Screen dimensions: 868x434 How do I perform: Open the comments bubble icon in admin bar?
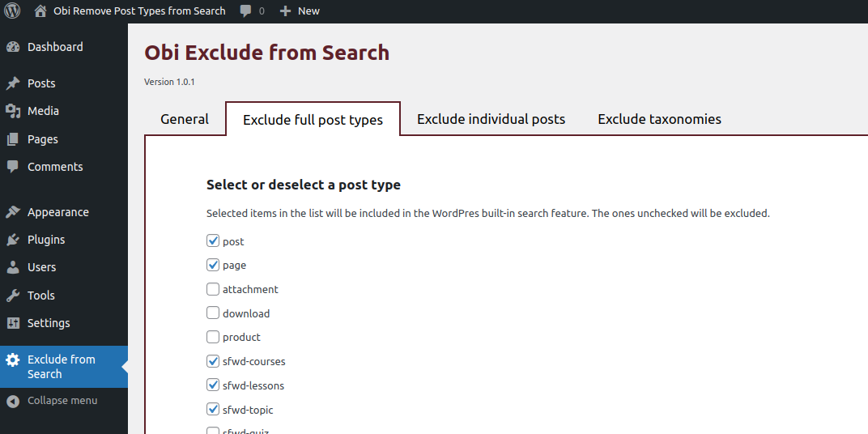pyautogui.click(x=246, y=11)
